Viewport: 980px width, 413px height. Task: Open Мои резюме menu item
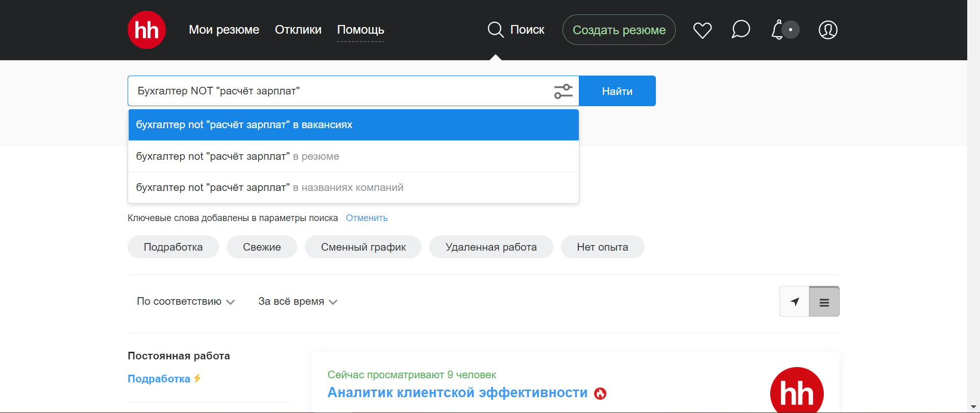224,30
